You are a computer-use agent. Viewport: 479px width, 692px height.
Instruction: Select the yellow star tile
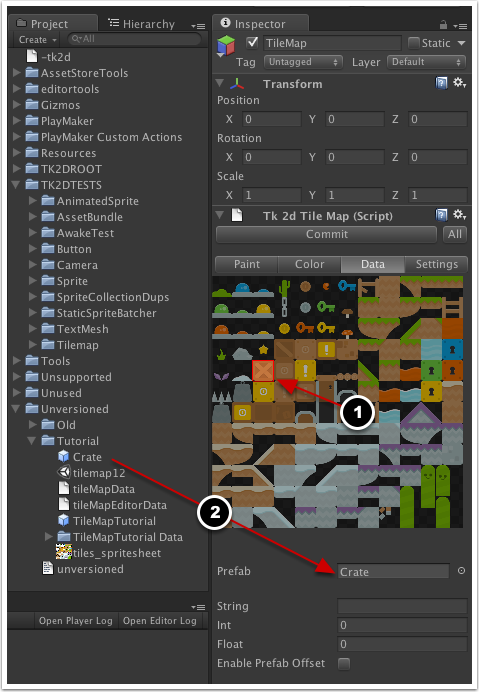[264, 350]
